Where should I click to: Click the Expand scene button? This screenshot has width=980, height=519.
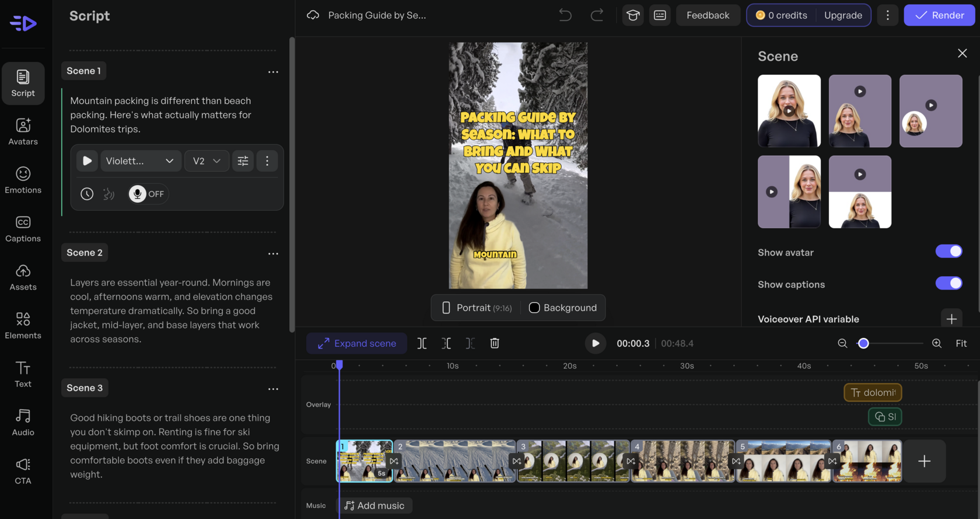point(356,343)
